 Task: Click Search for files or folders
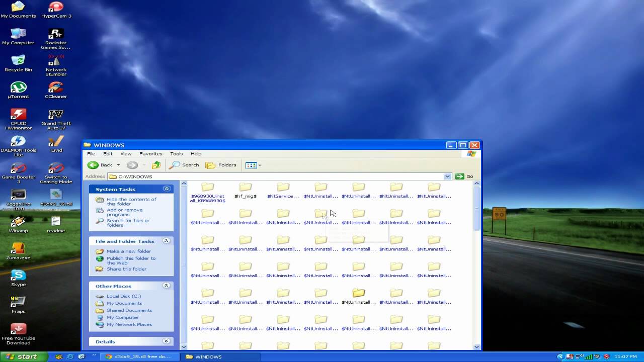click(128, 223)
